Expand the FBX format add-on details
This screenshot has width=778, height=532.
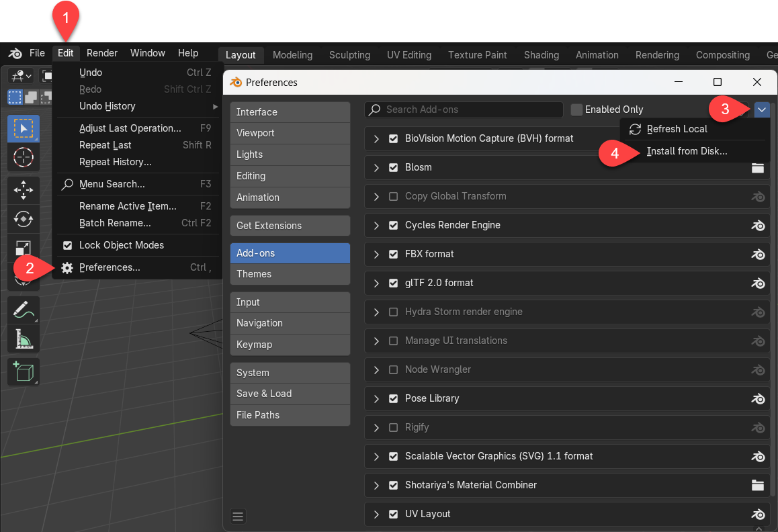point(377,254)
